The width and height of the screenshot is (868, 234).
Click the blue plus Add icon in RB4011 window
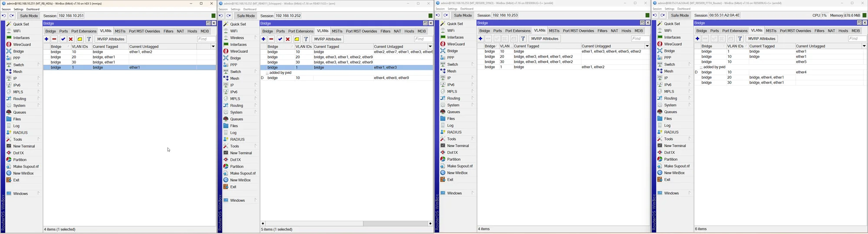[263, 39]
